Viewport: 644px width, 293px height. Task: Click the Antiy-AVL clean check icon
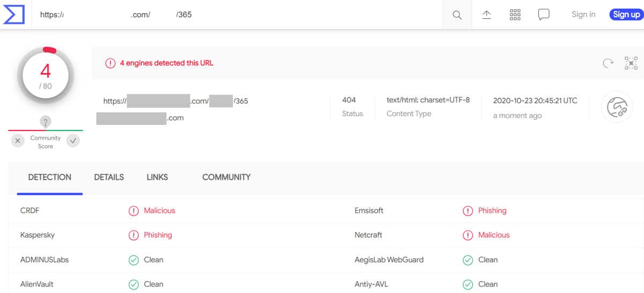coord(468,284)
